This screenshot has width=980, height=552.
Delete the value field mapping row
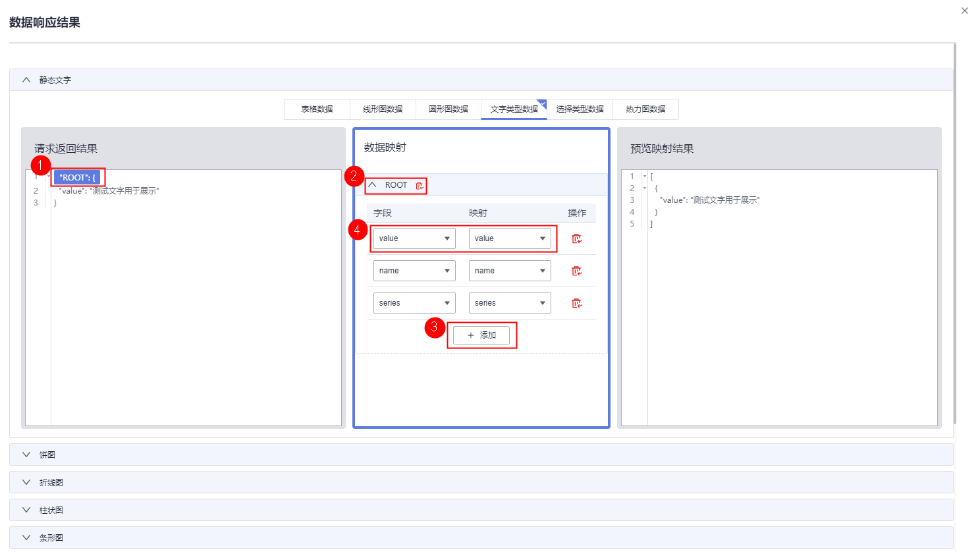coord(576,238)
